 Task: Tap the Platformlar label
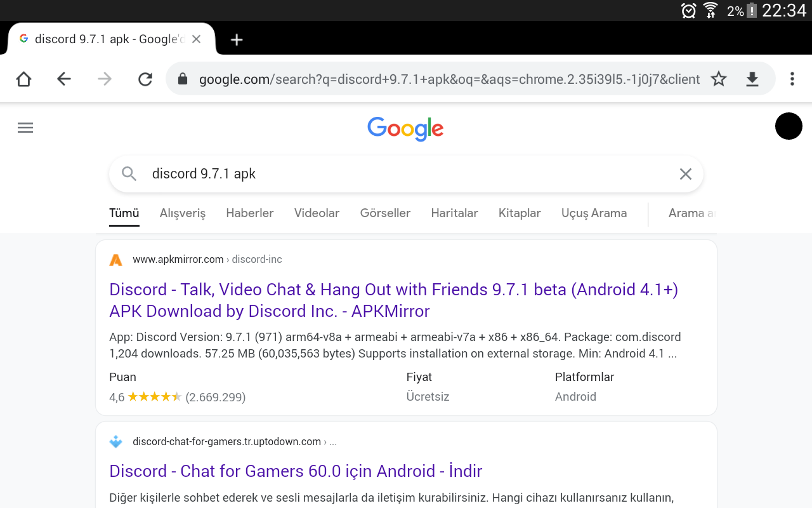pyautogui.click(x=584, y=377)
